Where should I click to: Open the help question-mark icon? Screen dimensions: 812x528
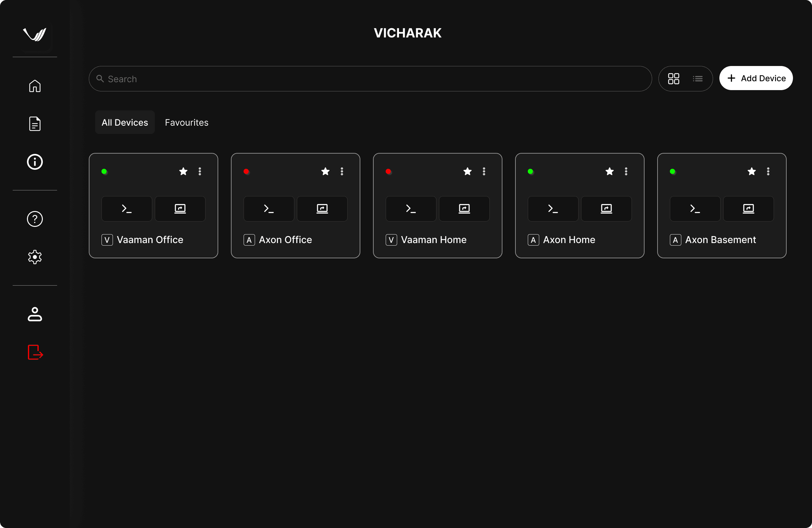tap(35, 219)
